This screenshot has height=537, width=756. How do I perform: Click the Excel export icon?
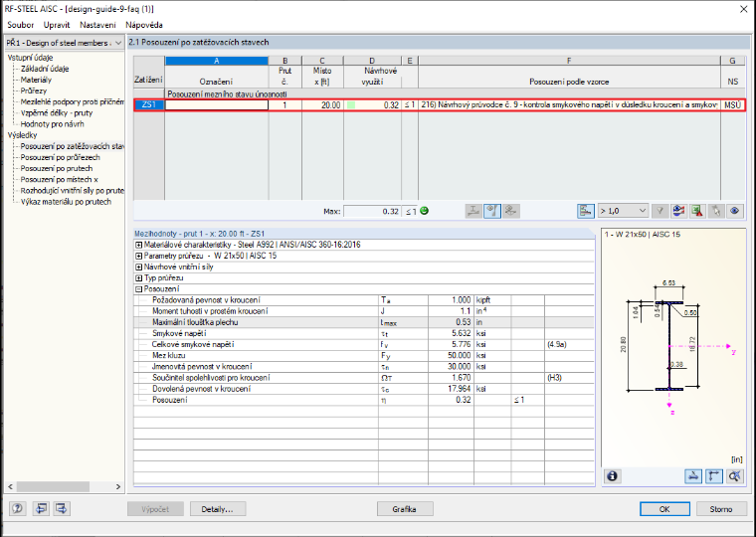tap(696, 211)
